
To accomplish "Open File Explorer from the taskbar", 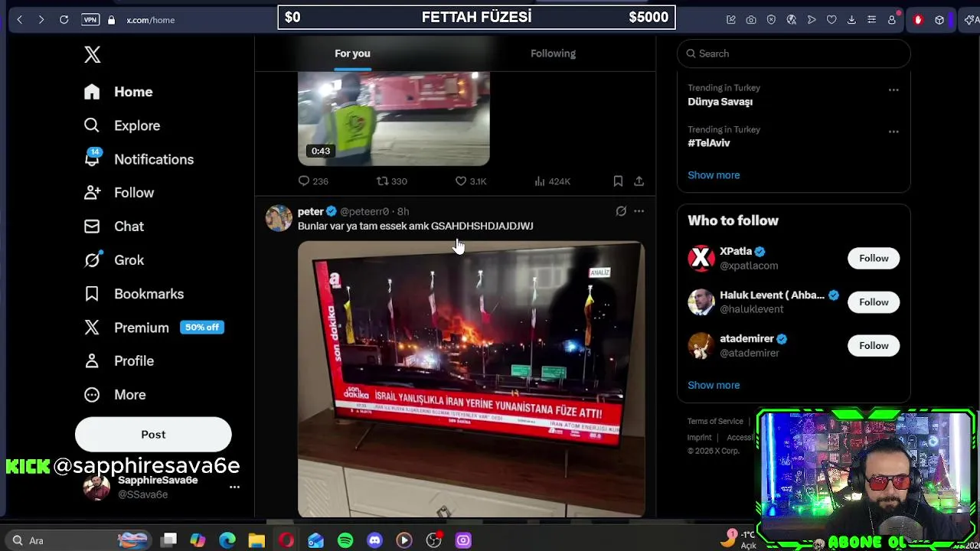I will click(256, 540).
